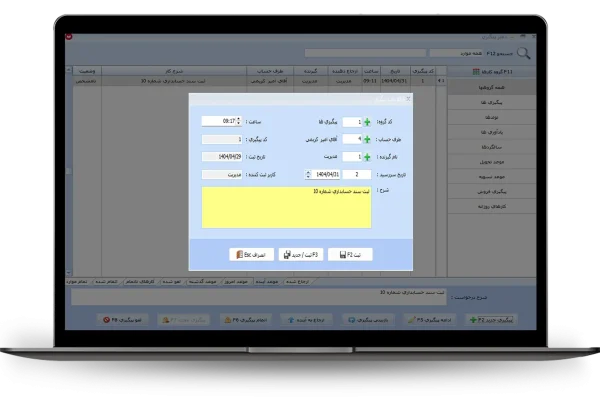
Task: Click the کد پیگیری column header
Action: coord(423,71)
